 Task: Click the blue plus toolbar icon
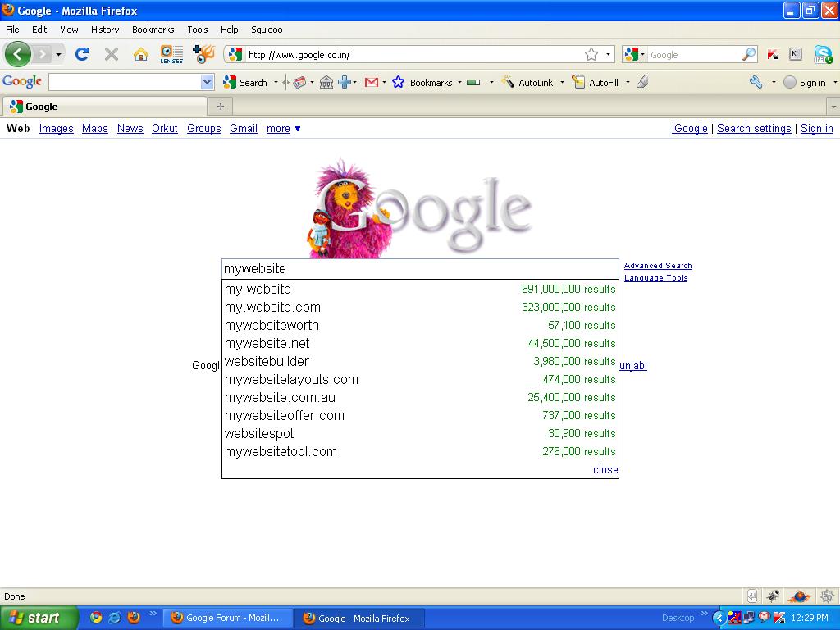coord(345,83)
